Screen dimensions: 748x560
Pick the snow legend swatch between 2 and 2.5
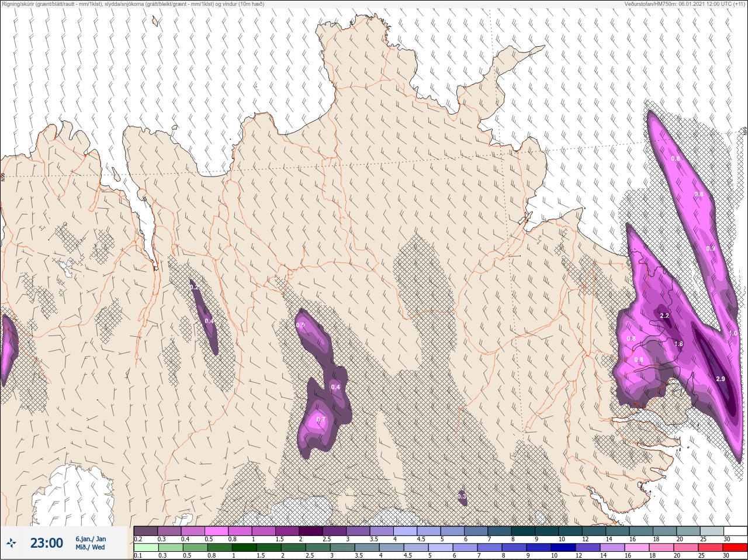click(x=311, y=531)
